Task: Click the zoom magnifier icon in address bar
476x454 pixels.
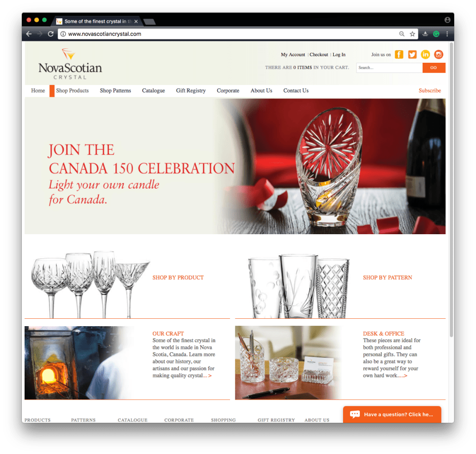Action: [402, 34]
